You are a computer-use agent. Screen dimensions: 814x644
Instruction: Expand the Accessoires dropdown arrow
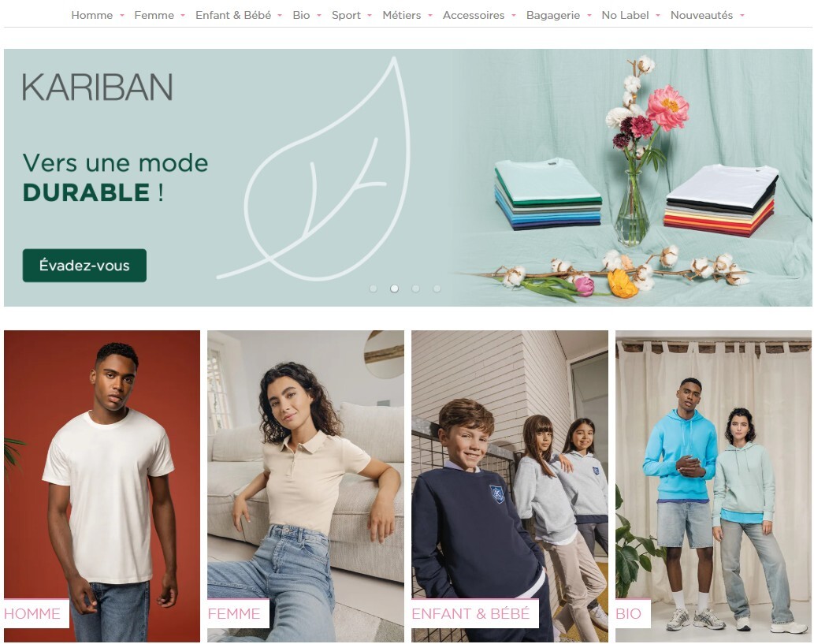click(x=514, y=16)
